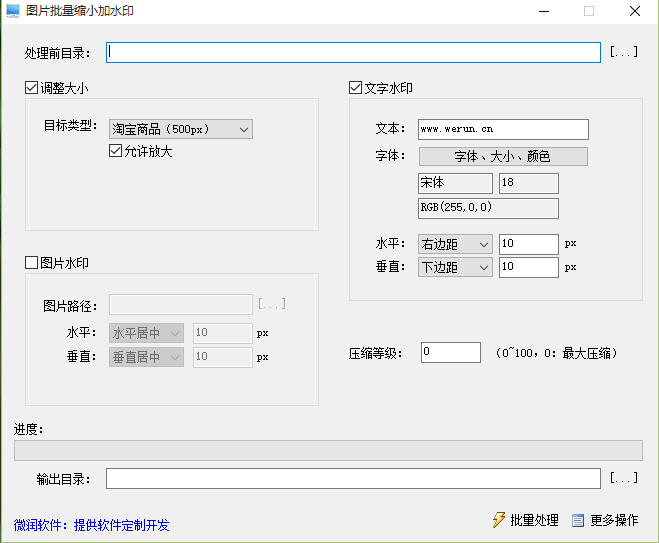Click the font size field showing 18
Viewport: 659px width, 543px height.
point(529,183)
